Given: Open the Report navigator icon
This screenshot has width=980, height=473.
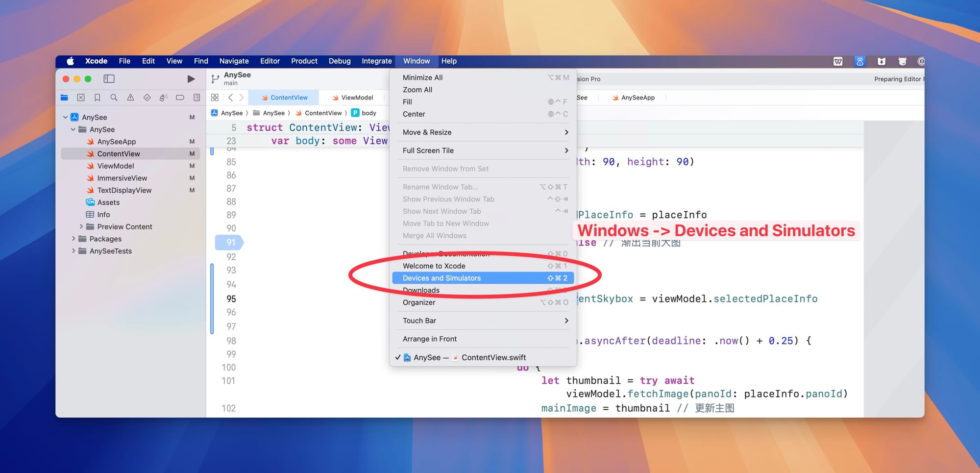Looking at the screenshot, I should tap(196, 98).
